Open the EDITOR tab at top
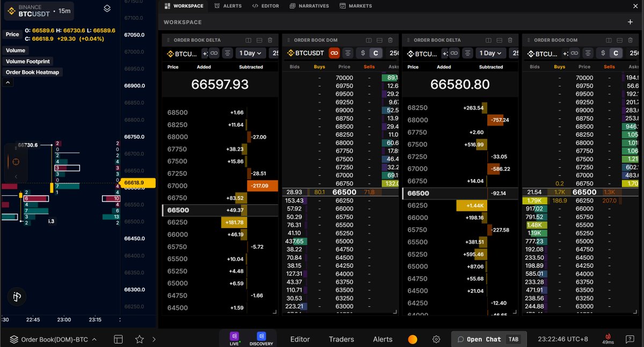The width and height of the screenshot is (644, 347). point(265,6)
